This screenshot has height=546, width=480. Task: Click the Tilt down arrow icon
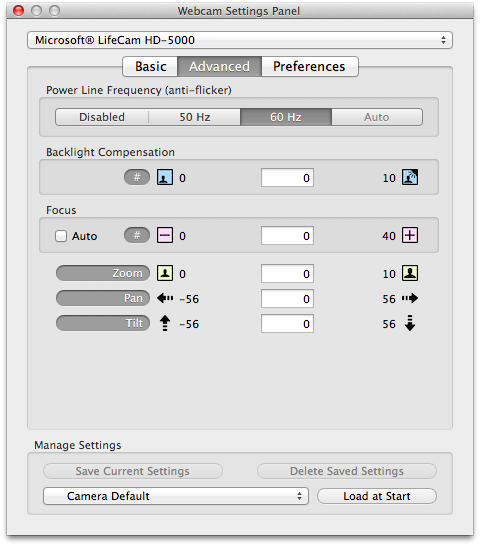[x=410, y=323]
